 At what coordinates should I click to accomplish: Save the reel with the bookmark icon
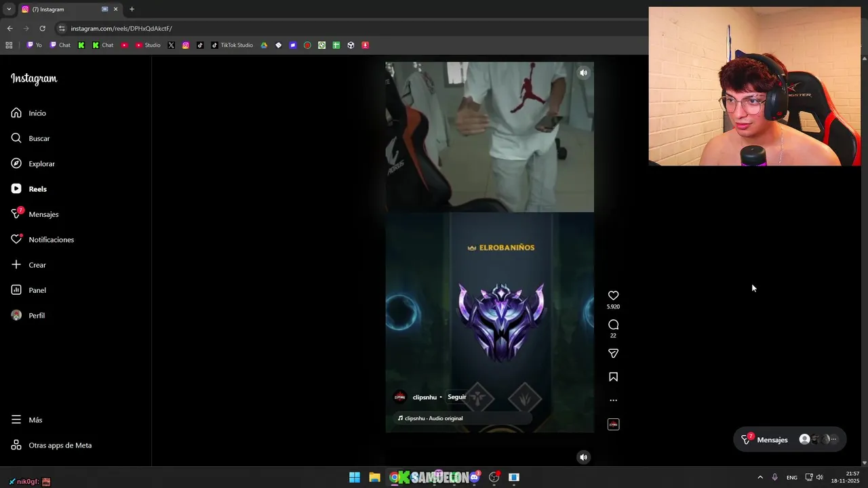(613, 377)
